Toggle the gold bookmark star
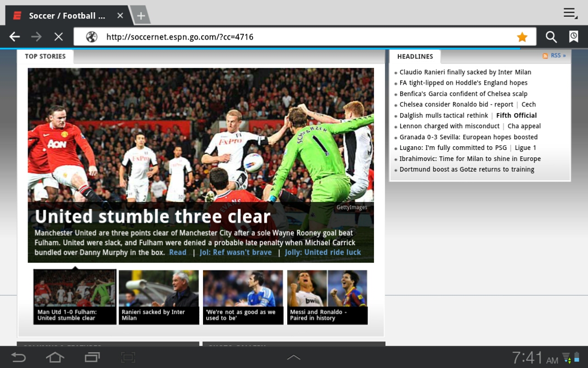Viewport: 588px width, 368px height. [x=522, y=37]
